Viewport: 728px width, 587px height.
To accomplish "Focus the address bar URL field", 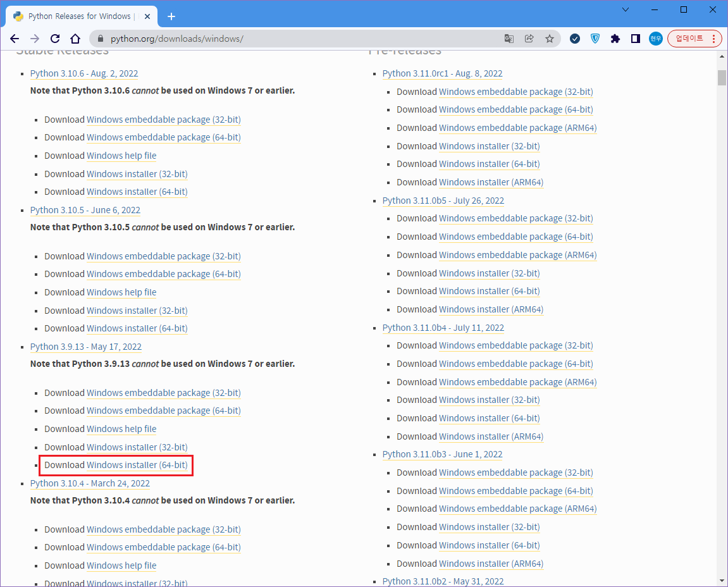I will (x=297, y=39).
